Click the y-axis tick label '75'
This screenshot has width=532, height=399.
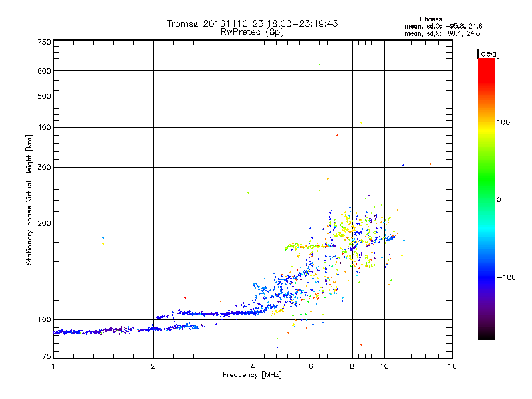(x=47, y=356)
